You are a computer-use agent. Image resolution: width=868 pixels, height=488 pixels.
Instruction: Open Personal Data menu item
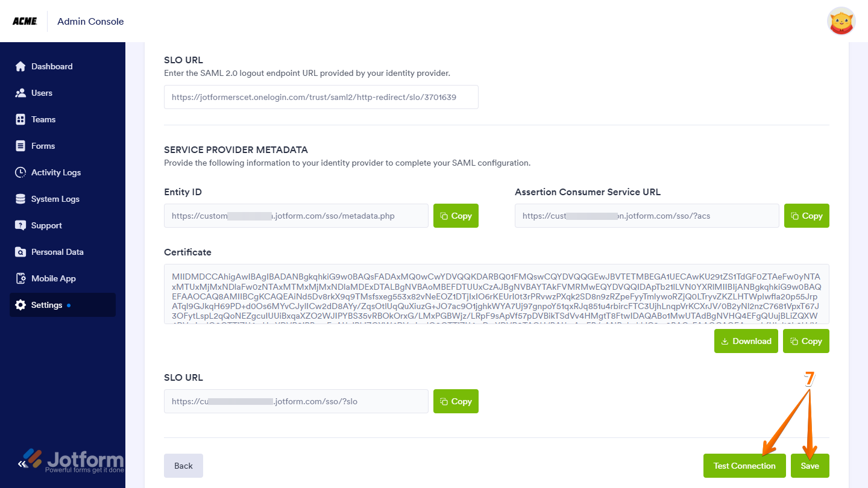click(57, 252)
